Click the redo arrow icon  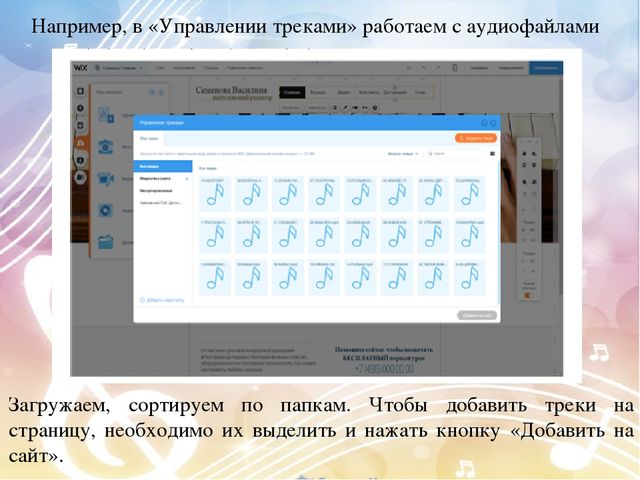(438, 68)
